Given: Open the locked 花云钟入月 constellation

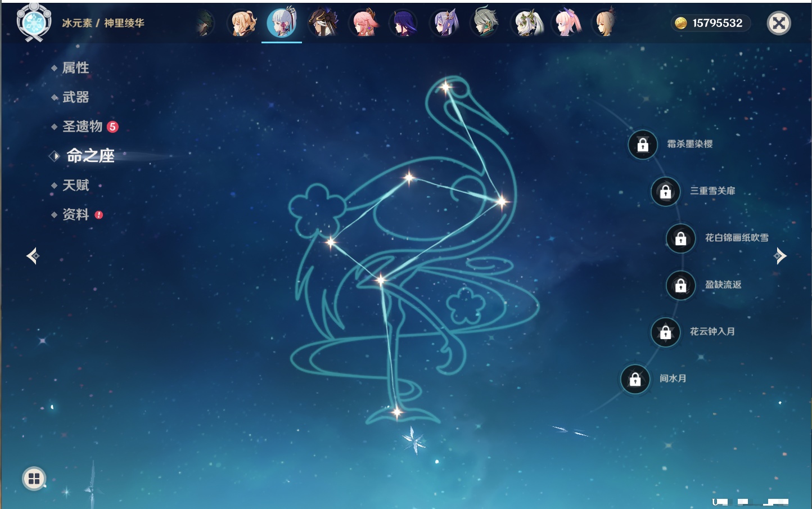Looking at the screenshot, I should pyautogui.click(x=665, y=332).
